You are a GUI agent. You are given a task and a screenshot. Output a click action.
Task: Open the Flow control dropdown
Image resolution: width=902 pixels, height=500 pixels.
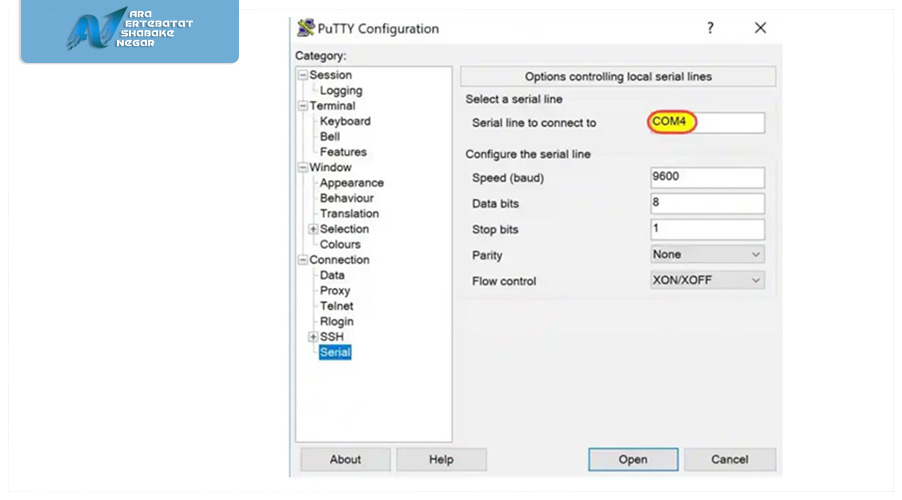pos(707,280)
